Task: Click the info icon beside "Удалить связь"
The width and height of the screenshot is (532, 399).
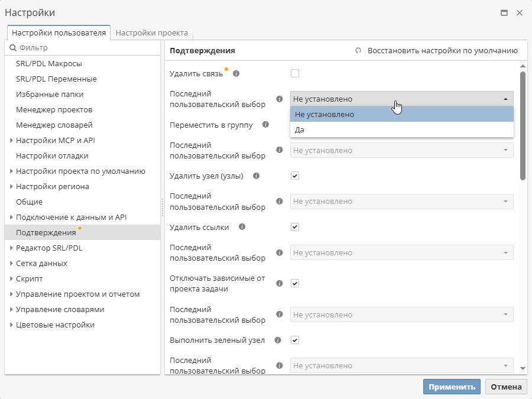Action: click(237, 73)
